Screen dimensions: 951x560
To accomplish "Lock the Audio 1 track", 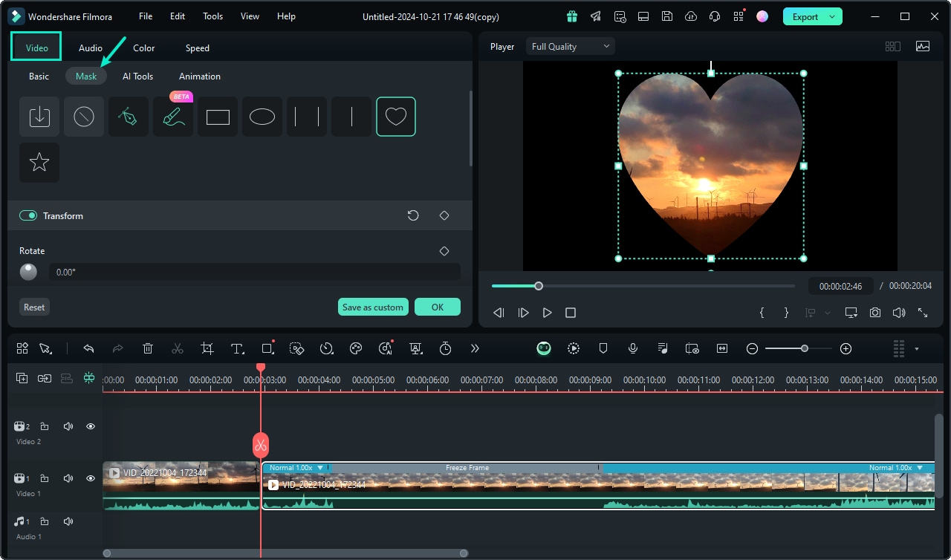I will 45,521.
